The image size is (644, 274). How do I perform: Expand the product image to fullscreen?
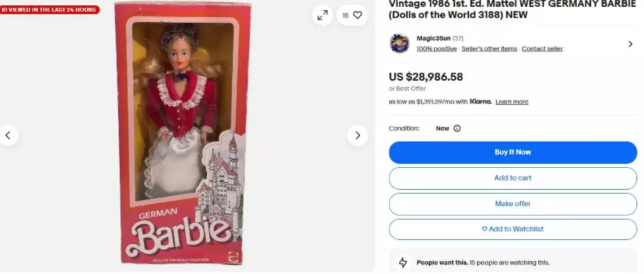[x=322, y=15]
